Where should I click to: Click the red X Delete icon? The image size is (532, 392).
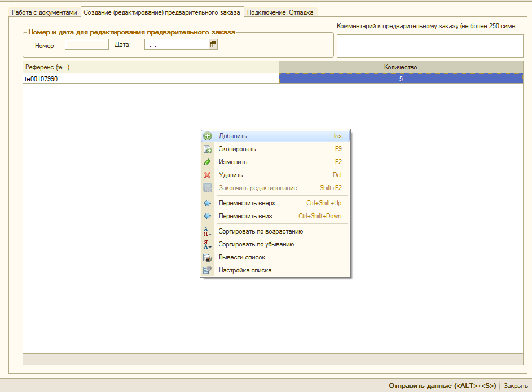pyautogui.click(x=207, y=175)
